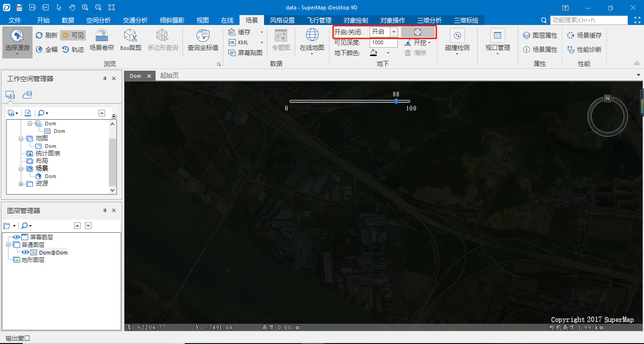The image size is (644, 344).
Task: Switch to the 空间分析 ribbon tab
Action: [x=99, y=20]
